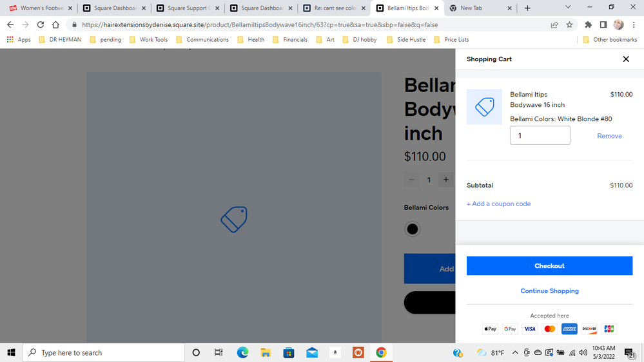Open Price Lists bookmark folder
This screenshot has height=362, width=644.
(x=451, y=40)
